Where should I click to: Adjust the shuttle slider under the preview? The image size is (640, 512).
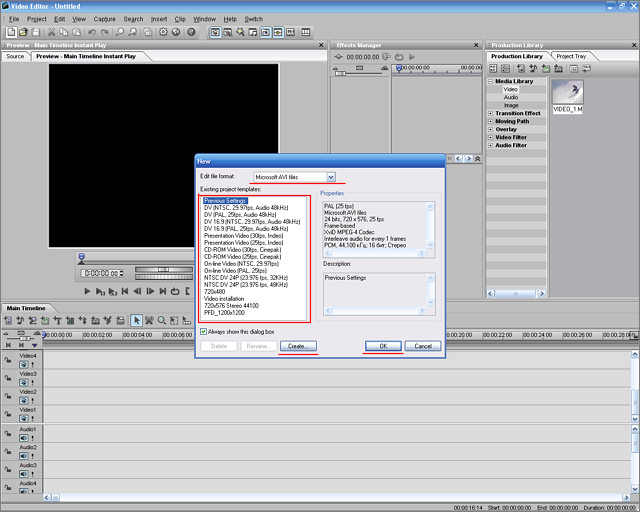coord(163,269)
